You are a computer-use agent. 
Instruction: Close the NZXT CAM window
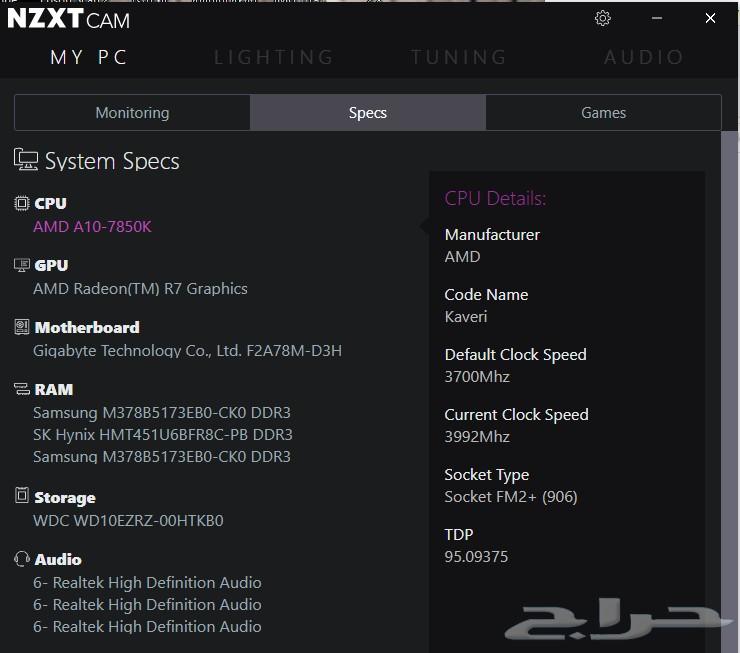[x=710, y=18]
